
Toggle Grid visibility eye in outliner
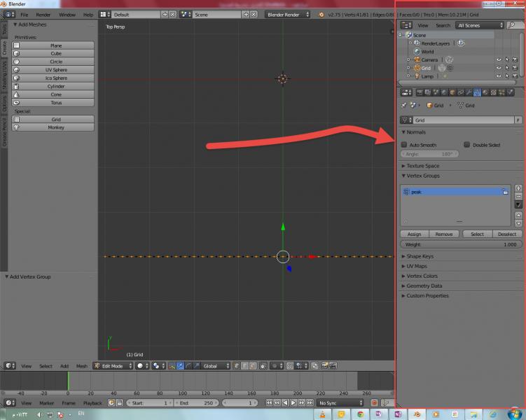click(499, 68)
